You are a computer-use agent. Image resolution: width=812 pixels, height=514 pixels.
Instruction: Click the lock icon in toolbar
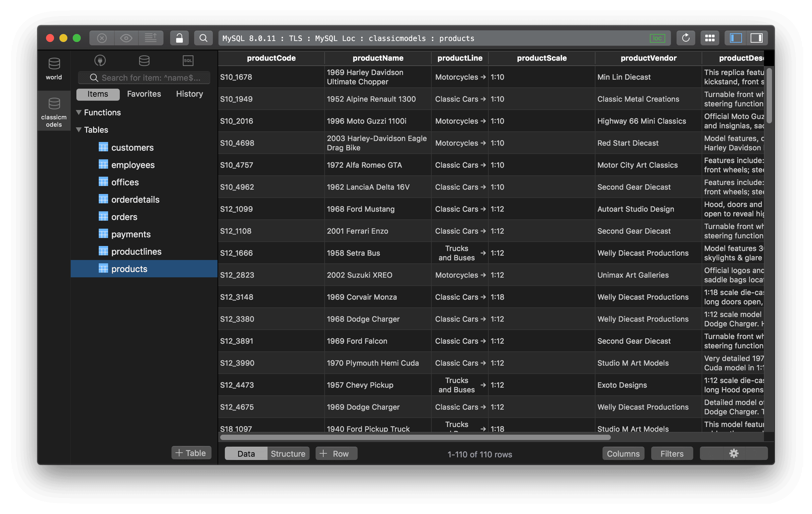click(x=179, y=38)
